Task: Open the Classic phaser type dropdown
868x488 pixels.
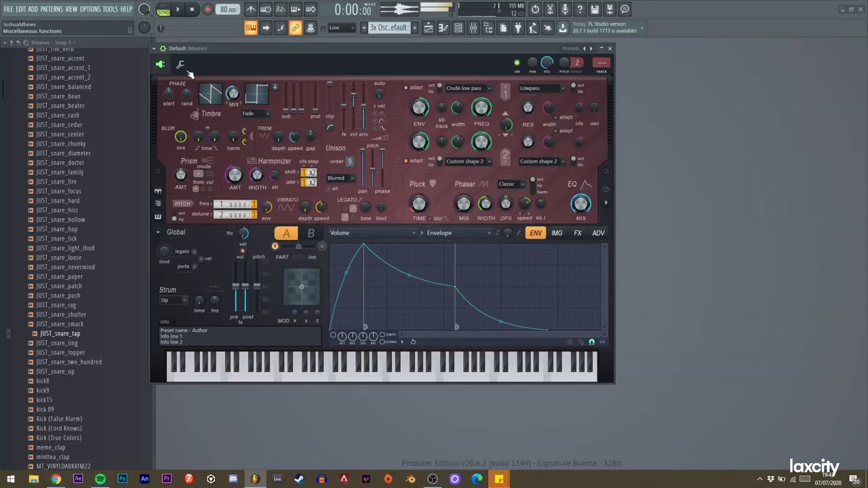Action: coord(511,184)
